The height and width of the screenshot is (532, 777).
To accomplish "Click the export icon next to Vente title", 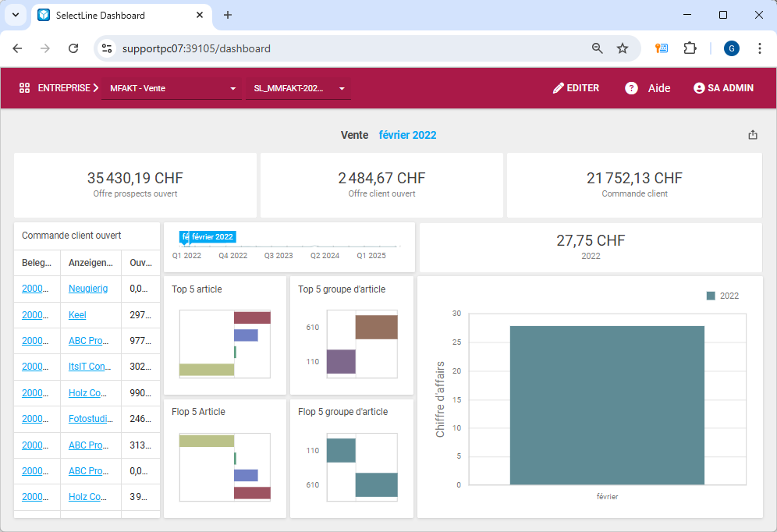I will tap(753, 135).
